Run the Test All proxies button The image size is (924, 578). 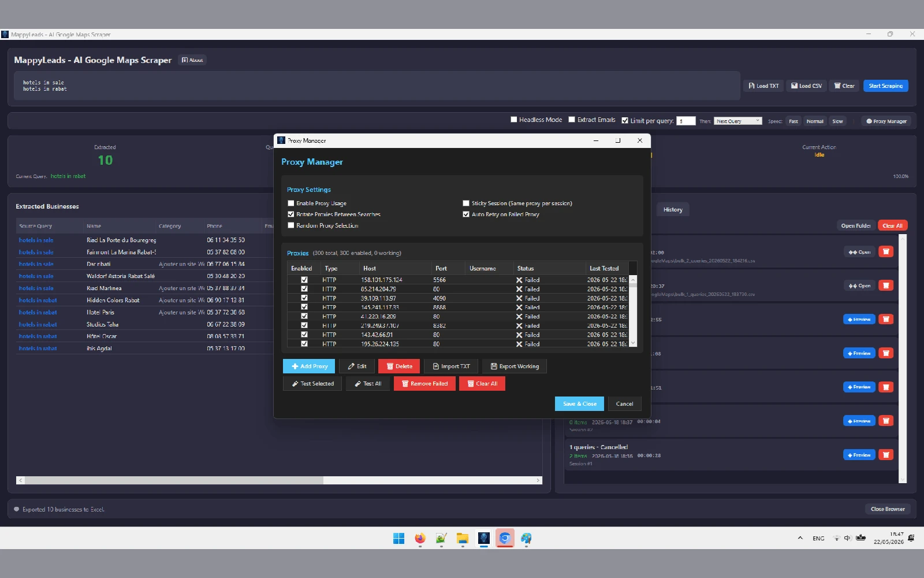tap(368, 384)
